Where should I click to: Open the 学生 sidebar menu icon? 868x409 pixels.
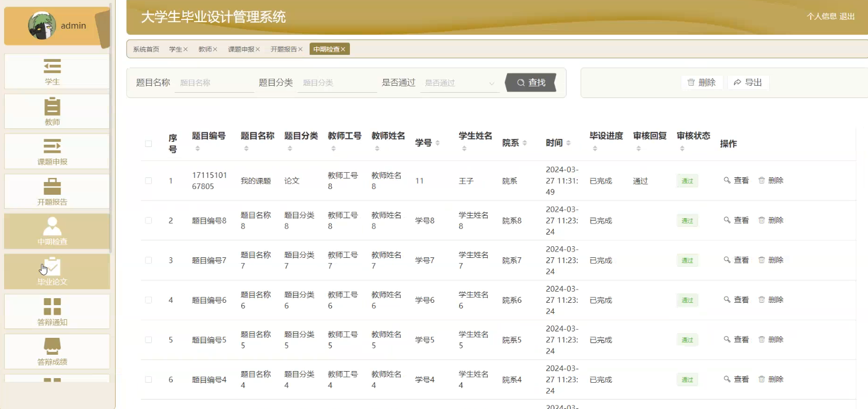(x=53, y=66)
